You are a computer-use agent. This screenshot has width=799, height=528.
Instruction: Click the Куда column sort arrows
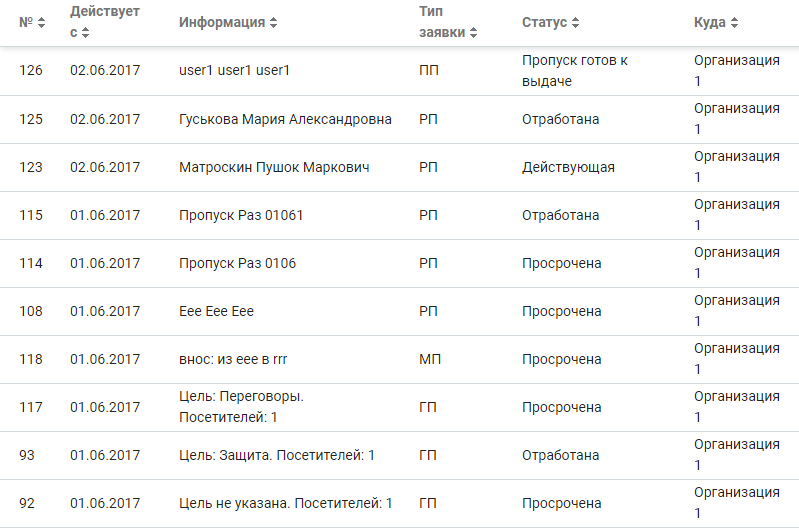click(x=734, y=22)
